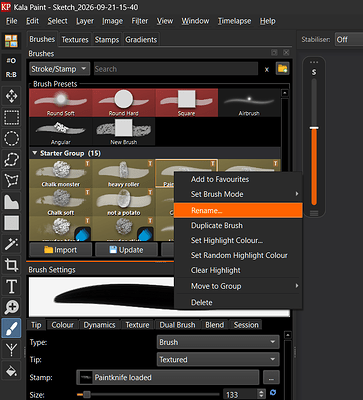The image size is (363, 400).
Task: Select the Polygon Lasso tool
Action: tap(12, 181)
